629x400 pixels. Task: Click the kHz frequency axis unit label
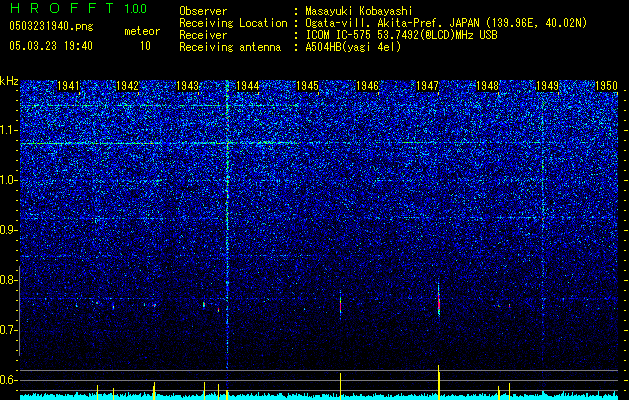9,81
